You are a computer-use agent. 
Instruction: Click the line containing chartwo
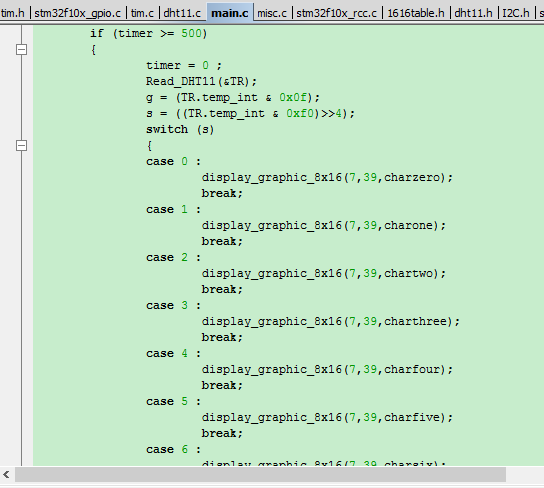point(324,273)
